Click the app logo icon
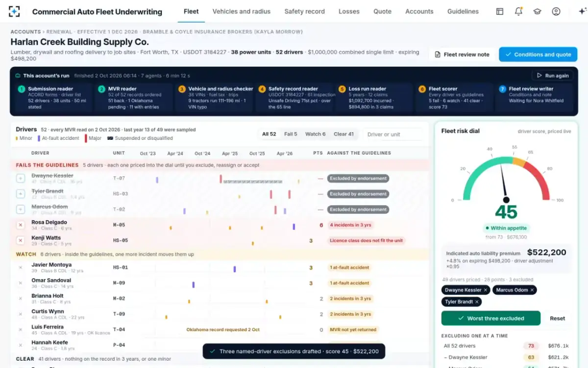Viewport: 588px width, 368px height. click(x=14, y=11)
